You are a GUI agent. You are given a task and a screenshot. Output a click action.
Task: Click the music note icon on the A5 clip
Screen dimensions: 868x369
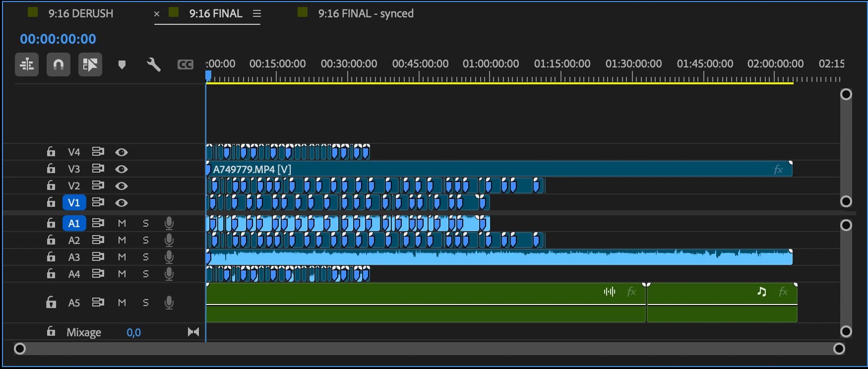pyautogui.click(x=762, y=292)
